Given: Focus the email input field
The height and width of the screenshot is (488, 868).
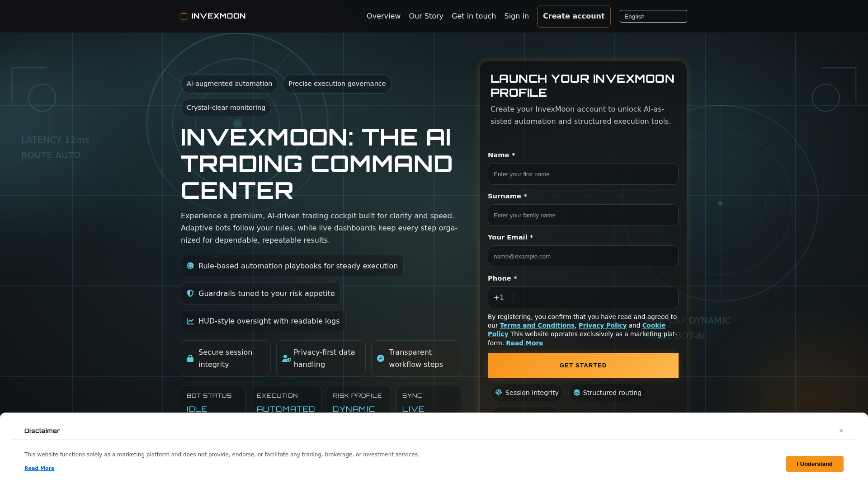Looking at the screenshot, I should (583, 256).
